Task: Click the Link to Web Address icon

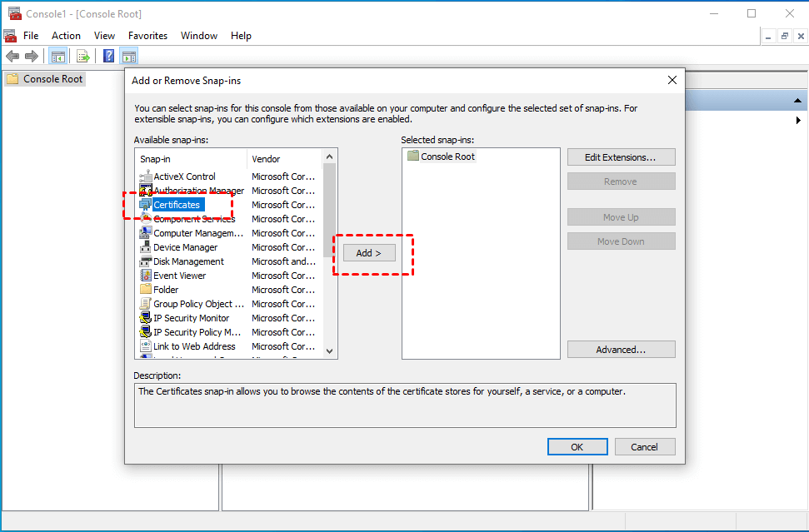Action: [x=146, y=346]
